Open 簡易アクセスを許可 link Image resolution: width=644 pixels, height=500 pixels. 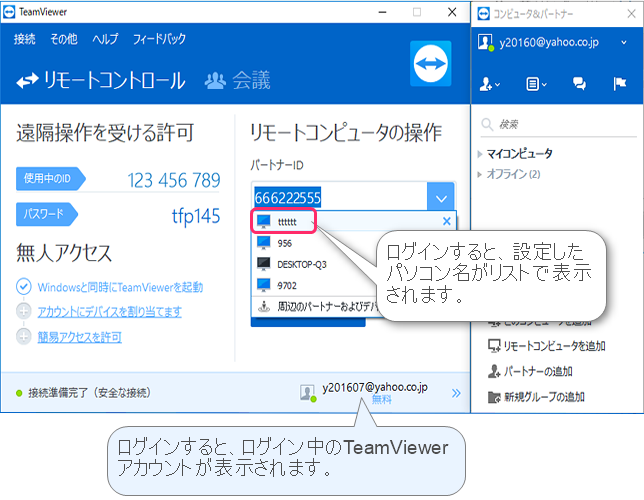coord(79,337)
